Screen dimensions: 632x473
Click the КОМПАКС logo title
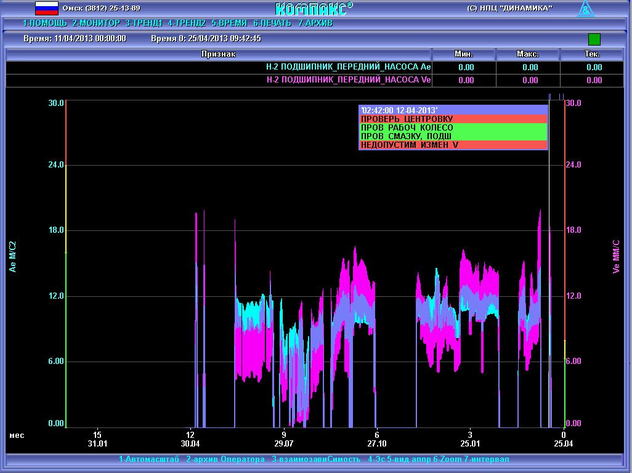point(313,9)
